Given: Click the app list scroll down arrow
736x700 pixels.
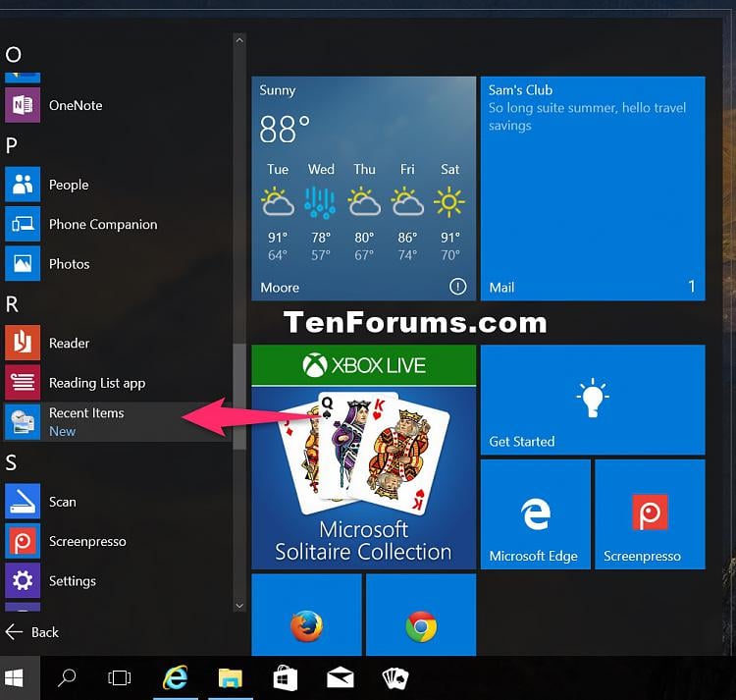Looking at the screenshot, I should tap(239, 606).
